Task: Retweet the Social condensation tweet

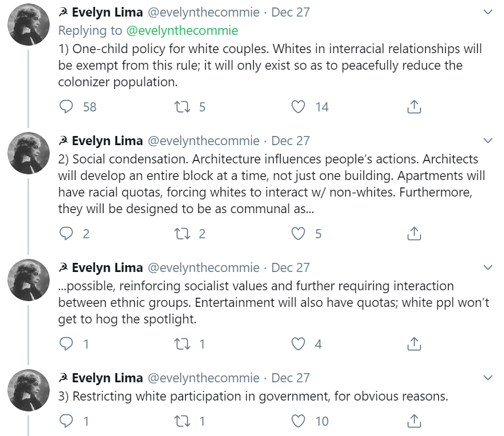Action: click(183, 233)
